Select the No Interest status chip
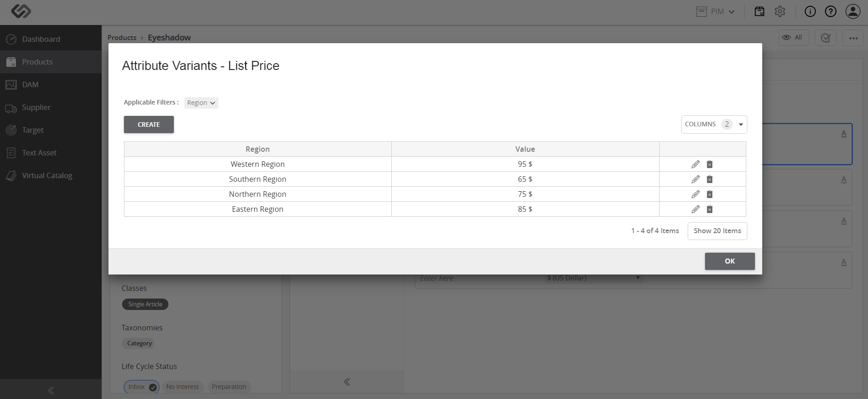The height and width of the screenshot is (399, 868). click(182, 387)
